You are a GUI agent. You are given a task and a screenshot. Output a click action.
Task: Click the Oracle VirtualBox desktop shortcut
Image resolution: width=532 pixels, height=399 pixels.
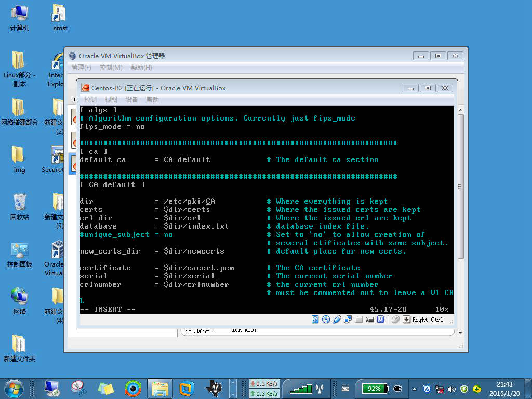(x=54, y=259)
